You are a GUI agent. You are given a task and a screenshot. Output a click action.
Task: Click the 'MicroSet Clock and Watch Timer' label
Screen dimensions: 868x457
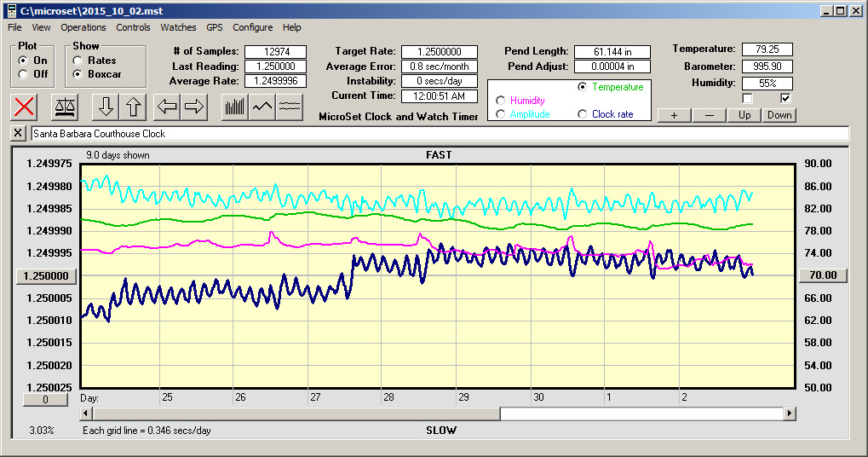(x=399, y=116)
